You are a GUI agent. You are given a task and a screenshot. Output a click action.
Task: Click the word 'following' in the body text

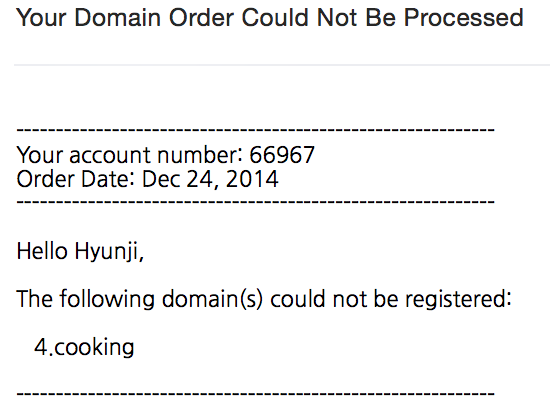pos(107,299)
